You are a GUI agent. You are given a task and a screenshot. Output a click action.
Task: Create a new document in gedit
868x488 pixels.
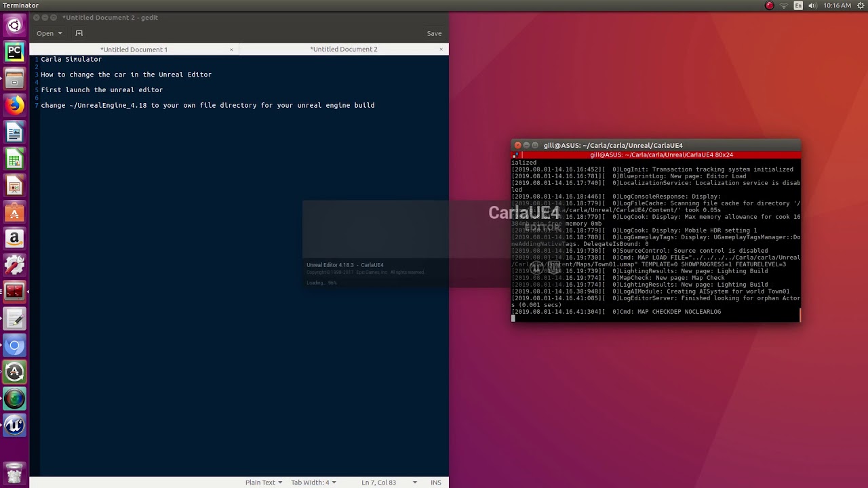click(x=79, y=33)
